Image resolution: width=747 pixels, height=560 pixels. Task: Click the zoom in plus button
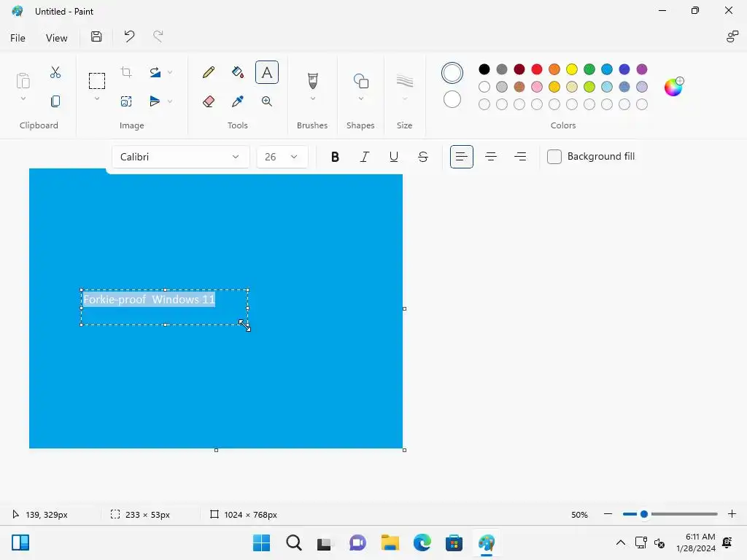732,514
